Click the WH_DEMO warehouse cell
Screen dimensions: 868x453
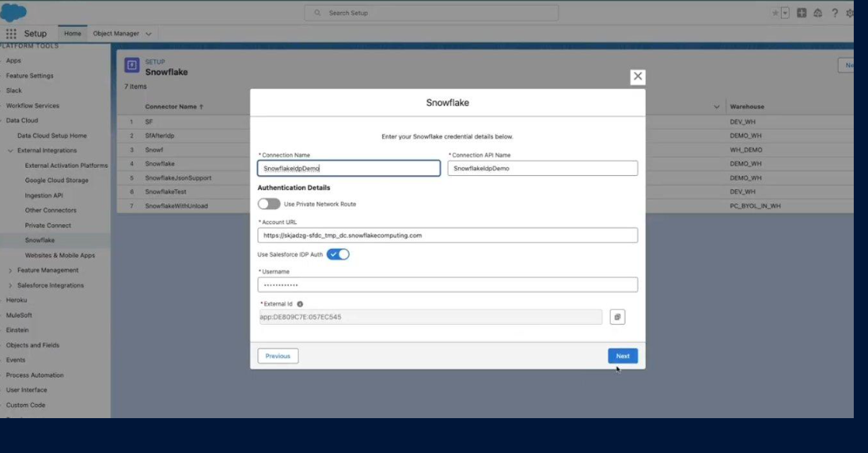coord(745,150)
